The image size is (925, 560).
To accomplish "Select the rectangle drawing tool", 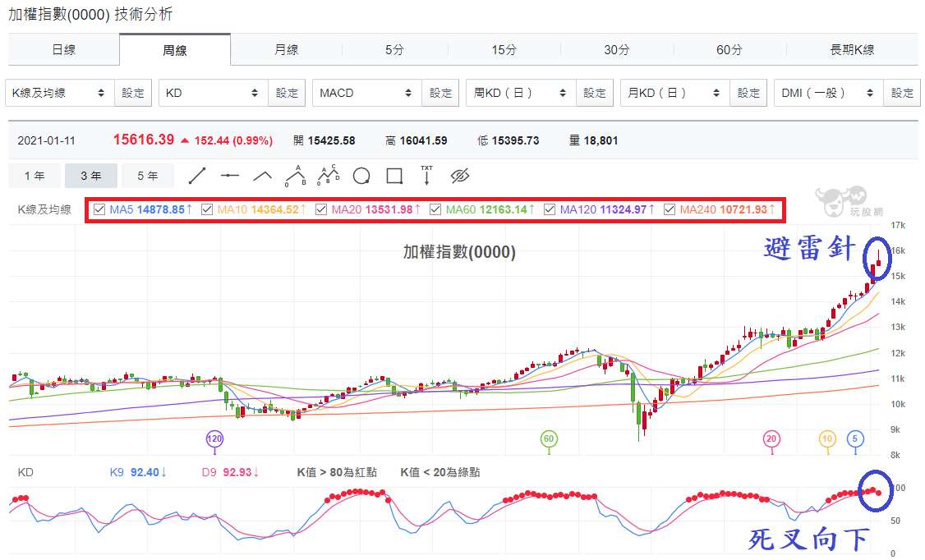I will pyautogui.click(x=394, y=176).
